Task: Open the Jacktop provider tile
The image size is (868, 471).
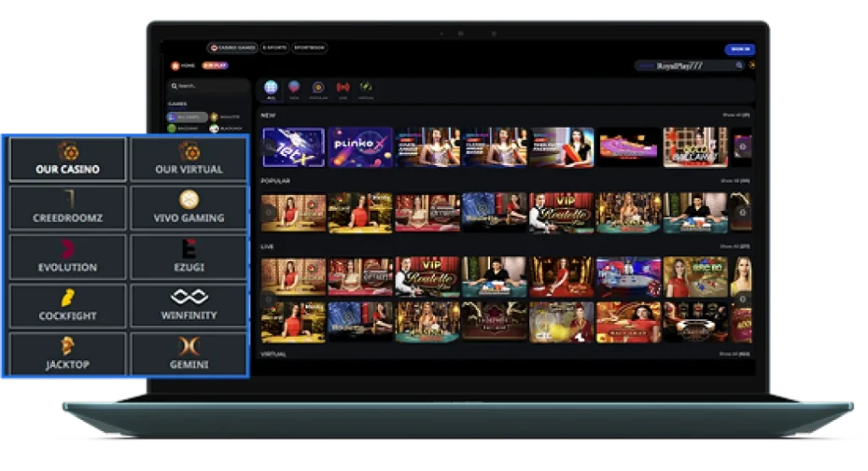Action: 68,355
